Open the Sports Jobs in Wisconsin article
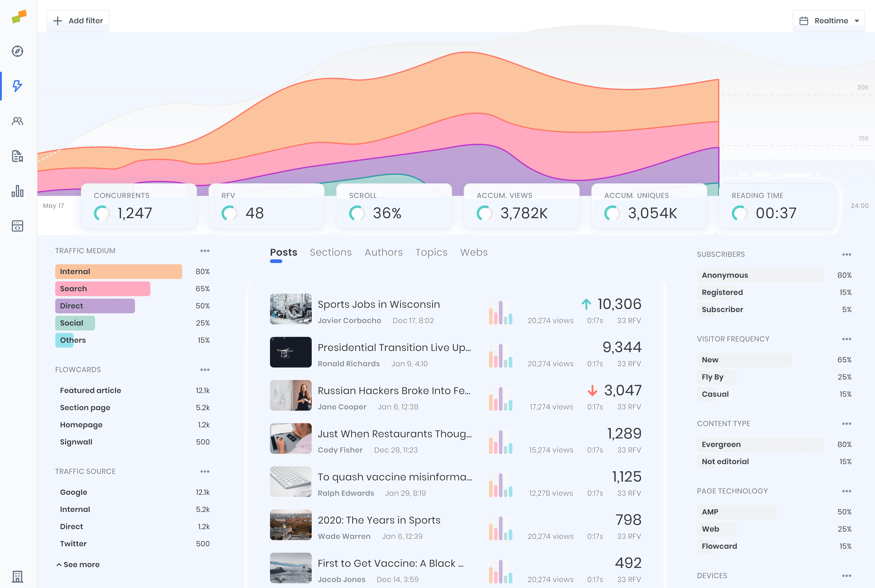Viewport: 875px width, 588px height. [x=379, y=304]
